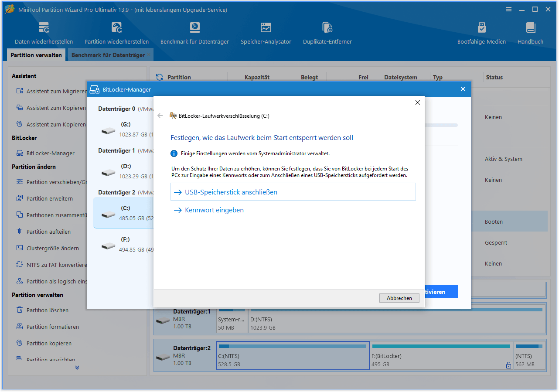Click the Gesperrt status row
The image size is (559, 392).
[x=496, y=242]
